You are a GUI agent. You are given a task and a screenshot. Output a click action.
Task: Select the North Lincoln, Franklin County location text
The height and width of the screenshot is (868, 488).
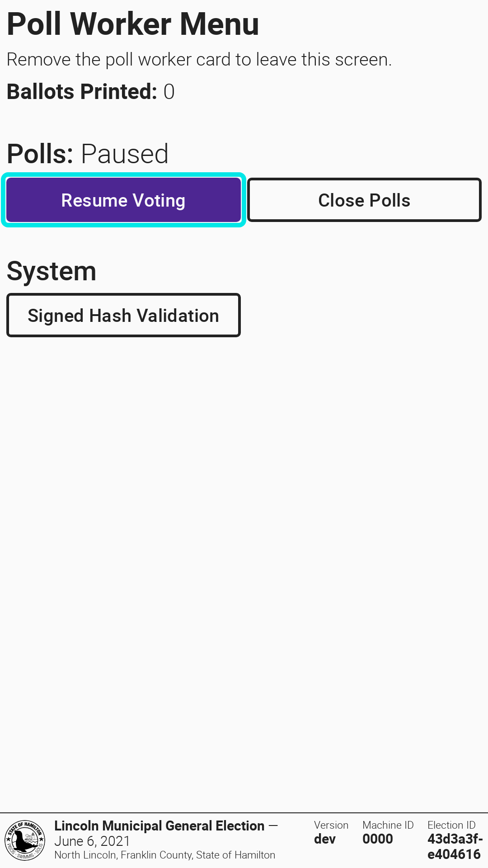tap(164, 855)
